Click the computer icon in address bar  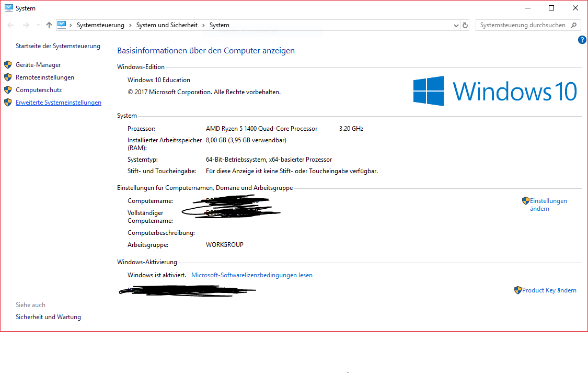point(62,25)
